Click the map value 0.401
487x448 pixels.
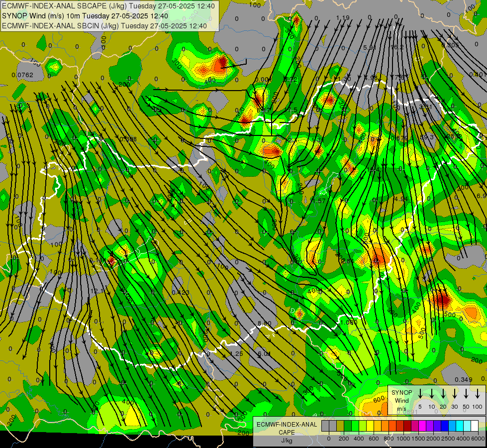pos(478,74)
